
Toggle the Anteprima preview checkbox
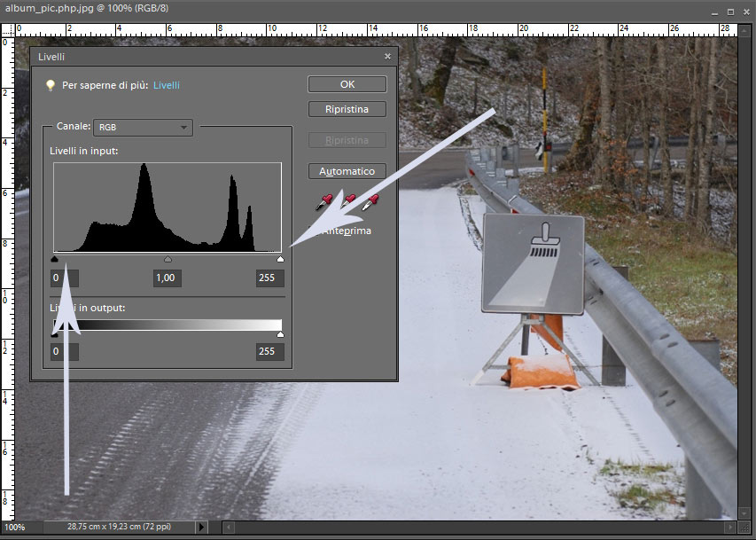pyautogui.click(x=312, y=231)
